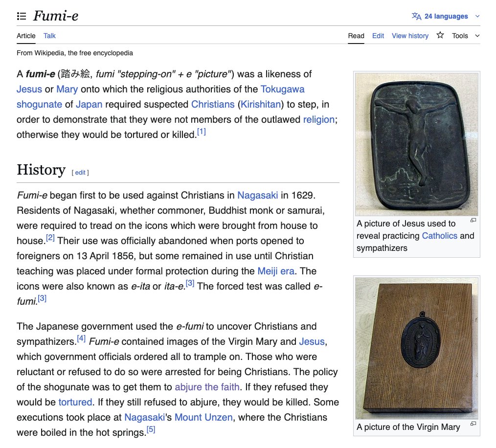Follow the Mary link
The height and width of the screenshot is (448, 496).
pos(67,89)
